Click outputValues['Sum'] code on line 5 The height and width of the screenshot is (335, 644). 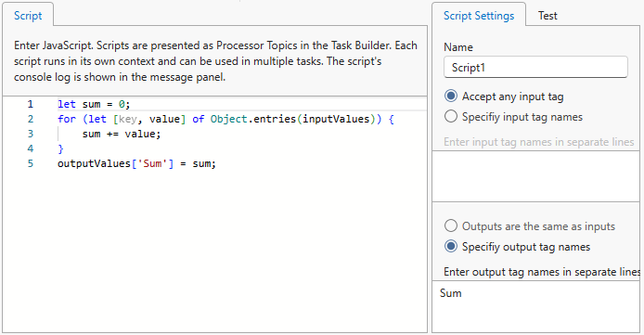coord(136,163)
